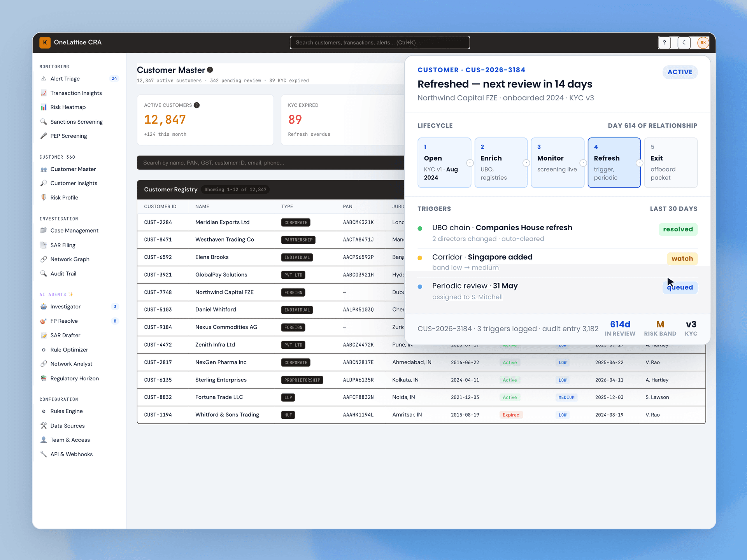Click the Risk Heatmap bar icon

click(x=44, y=107)
